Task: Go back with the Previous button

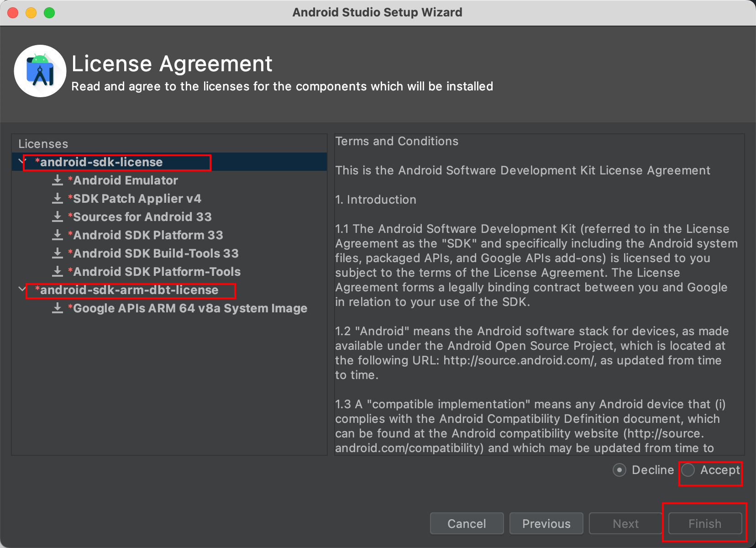Action: pos(546,523)
